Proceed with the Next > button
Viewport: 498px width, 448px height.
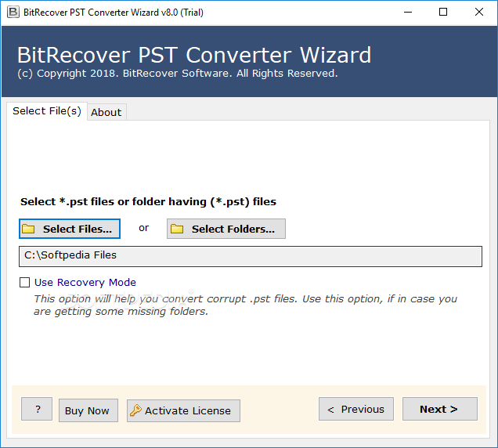click(440, 409)
